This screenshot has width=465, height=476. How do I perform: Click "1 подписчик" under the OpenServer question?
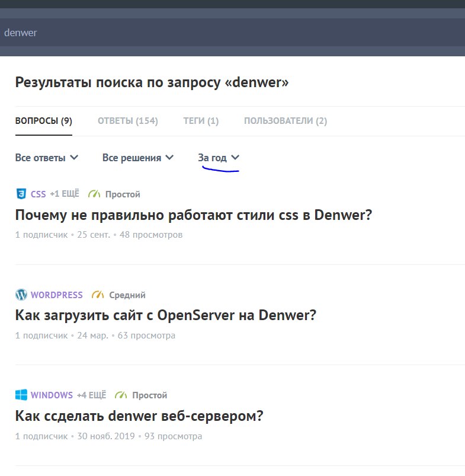tap(41, 336)
